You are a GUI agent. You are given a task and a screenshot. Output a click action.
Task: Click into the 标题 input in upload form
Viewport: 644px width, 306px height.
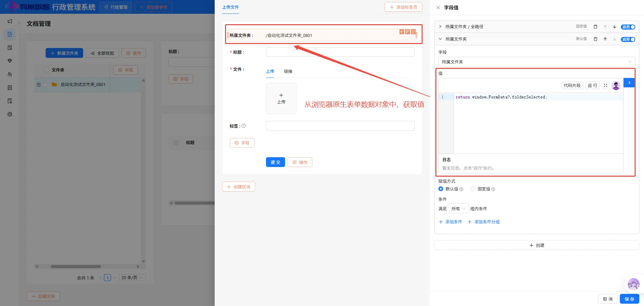tap(340, 52)
